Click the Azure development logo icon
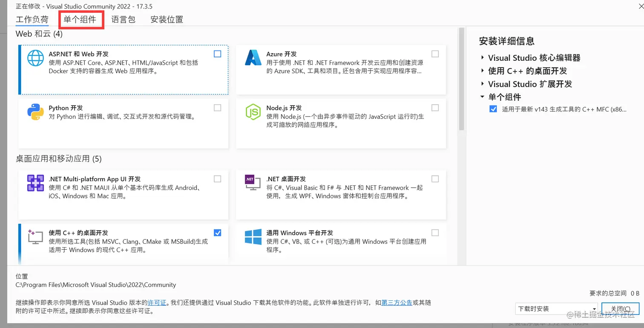 click(253, 57)
